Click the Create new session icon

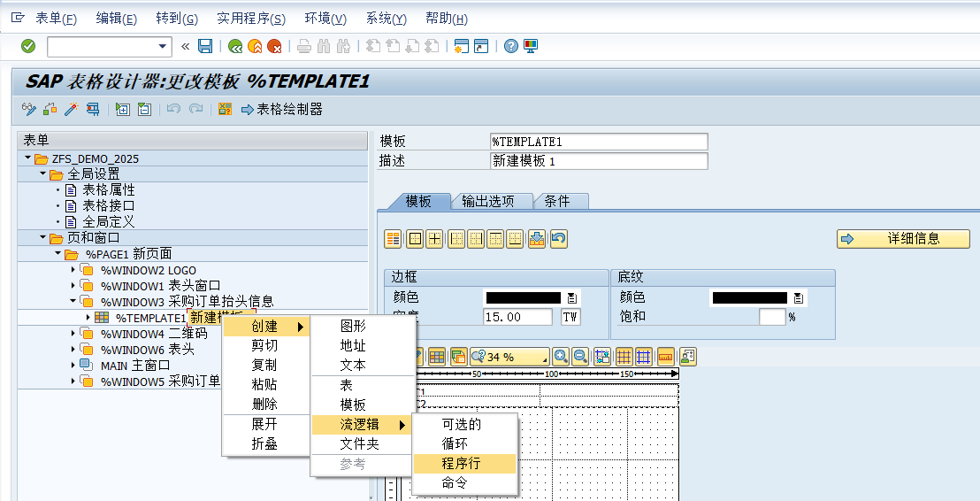click(461, 46)
